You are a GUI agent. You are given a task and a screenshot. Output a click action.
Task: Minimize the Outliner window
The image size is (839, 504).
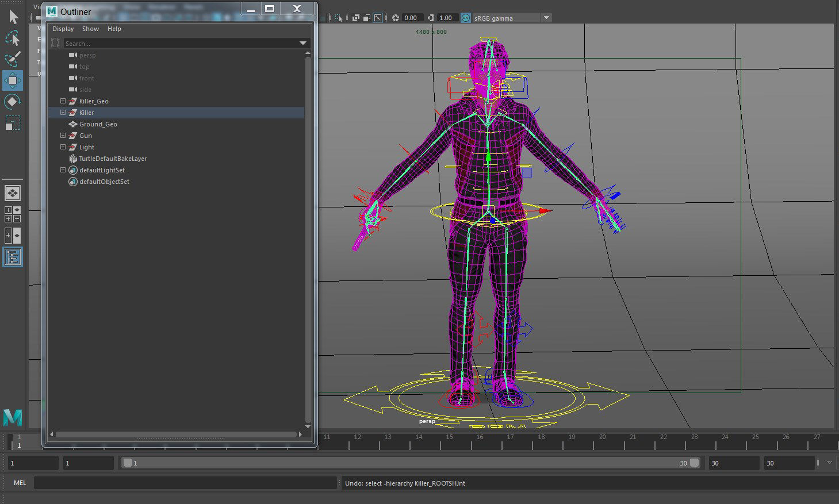[251, 9]
